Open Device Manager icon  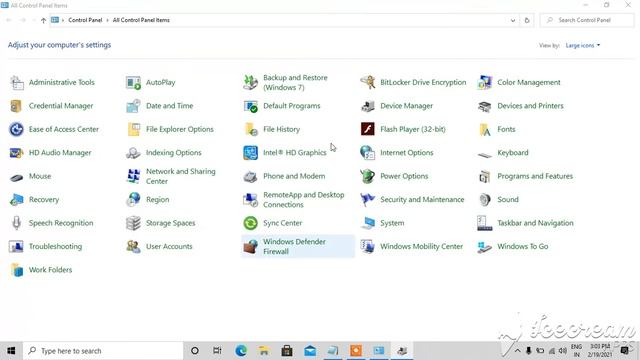point(367,106)
